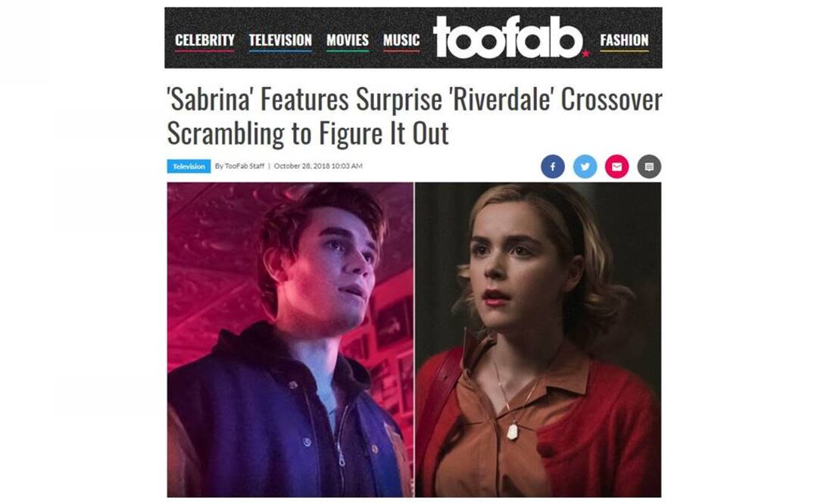Click the toofab logo
The width and height of the screenshot is (827, 504).
(x=507, y=37)
